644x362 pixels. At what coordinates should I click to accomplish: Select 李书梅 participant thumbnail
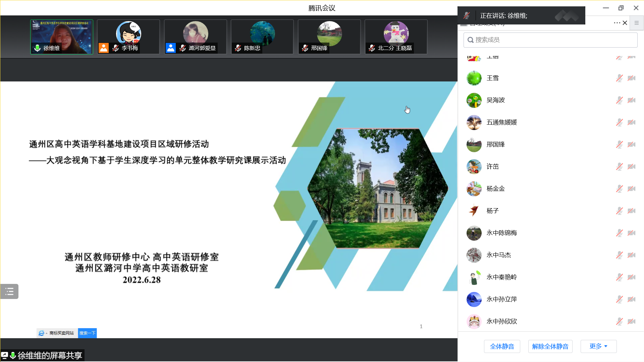point(128,37)
